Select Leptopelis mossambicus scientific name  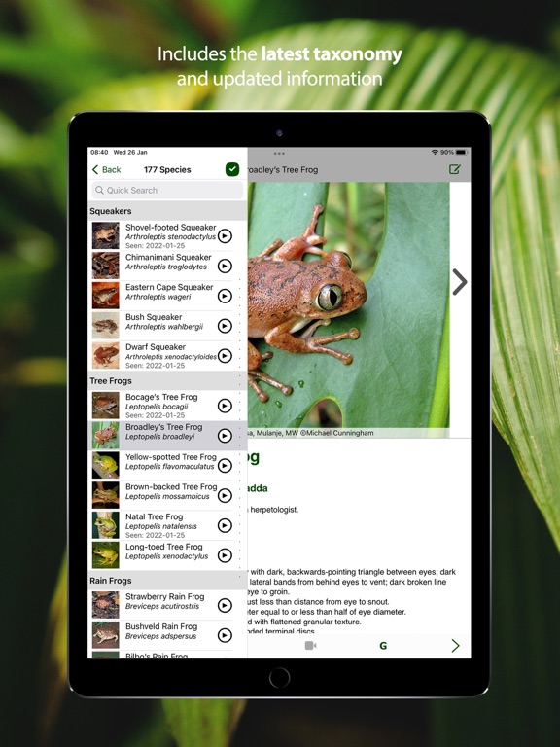tap(167, 497)
